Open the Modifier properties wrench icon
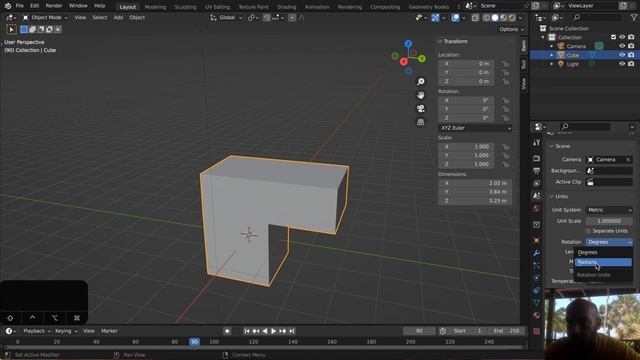 coord(536,253)
